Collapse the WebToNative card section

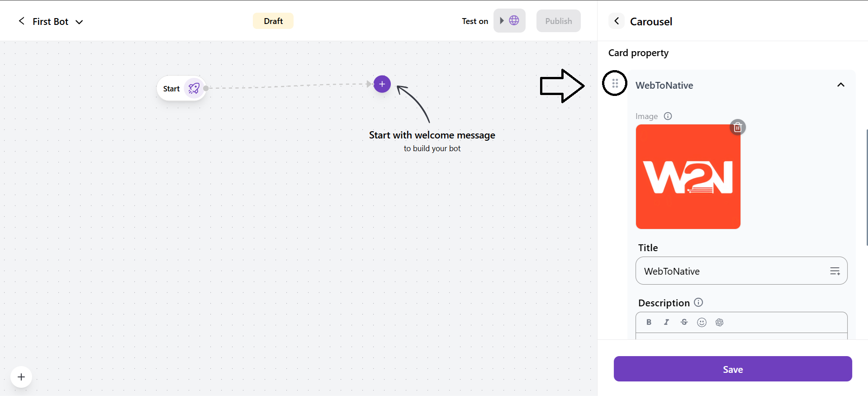pos(840,85)
